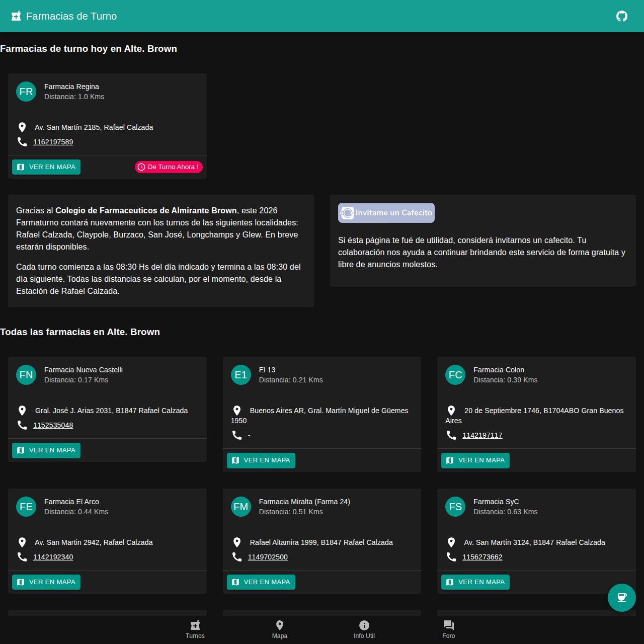Click the phone icon for Farmacia Miralta

point(237,557)
